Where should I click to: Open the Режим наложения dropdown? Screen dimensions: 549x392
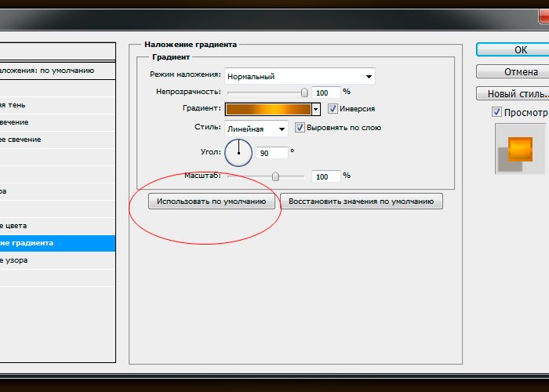300,76
